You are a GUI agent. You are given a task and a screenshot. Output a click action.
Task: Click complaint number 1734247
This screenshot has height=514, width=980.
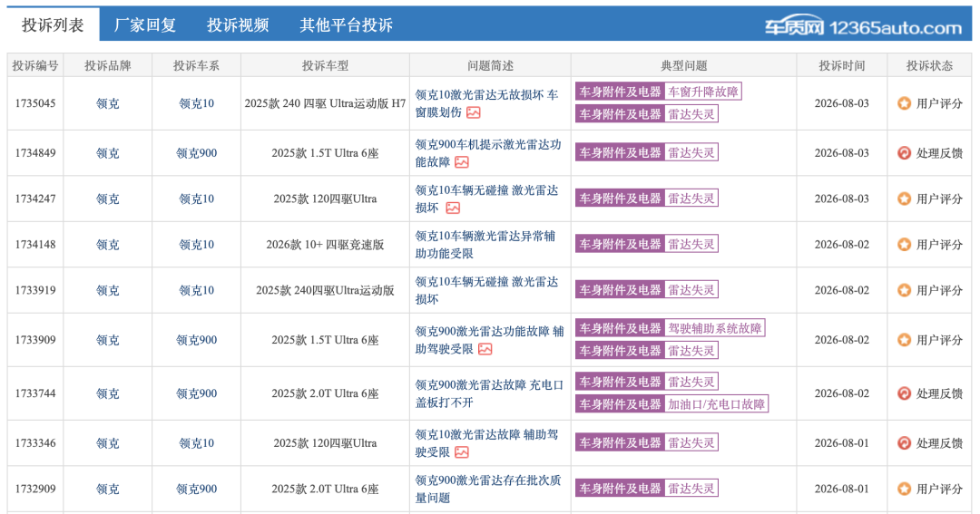[x=35, y=199]
